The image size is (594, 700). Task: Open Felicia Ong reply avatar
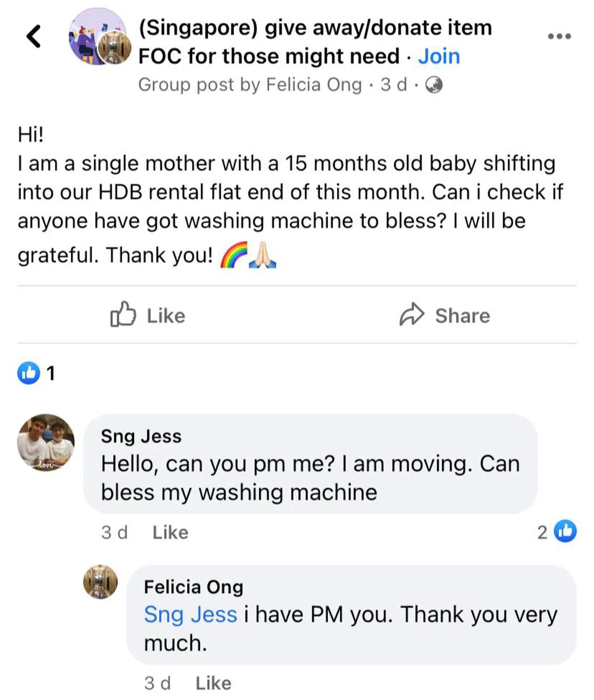(x=100, y=582)
